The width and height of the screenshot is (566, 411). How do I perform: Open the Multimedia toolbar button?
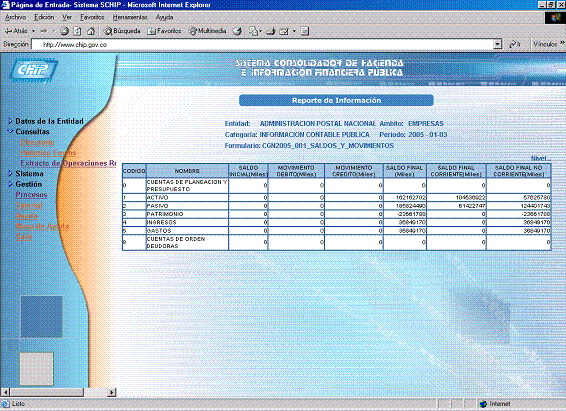coord(208,31)
